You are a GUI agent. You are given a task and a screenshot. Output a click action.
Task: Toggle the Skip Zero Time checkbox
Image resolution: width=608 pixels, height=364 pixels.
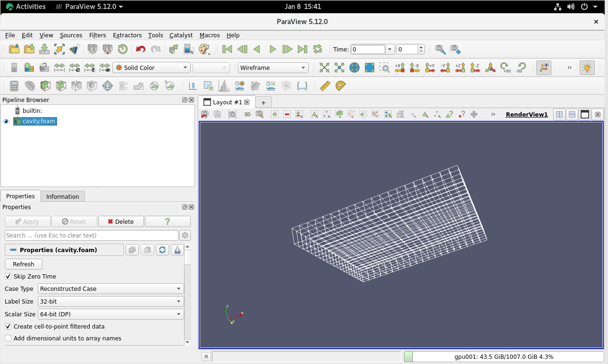tap(8, 277)
